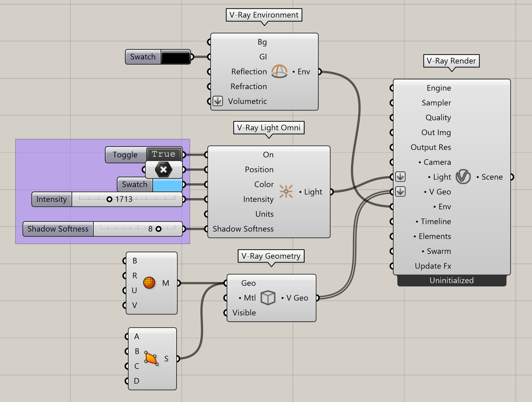Viewport: 532px width, 402px height.
Task: Expand the V Geo input arrow on V-Ray Render
Action: pos(400,192)
